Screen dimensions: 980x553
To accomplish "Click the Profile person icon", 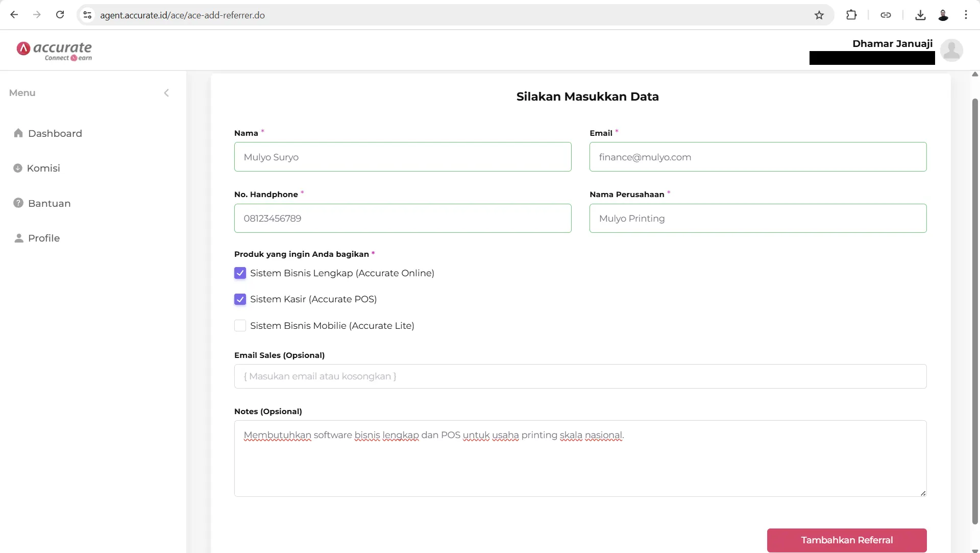I will pyautogui.click(x=19, y=238).
